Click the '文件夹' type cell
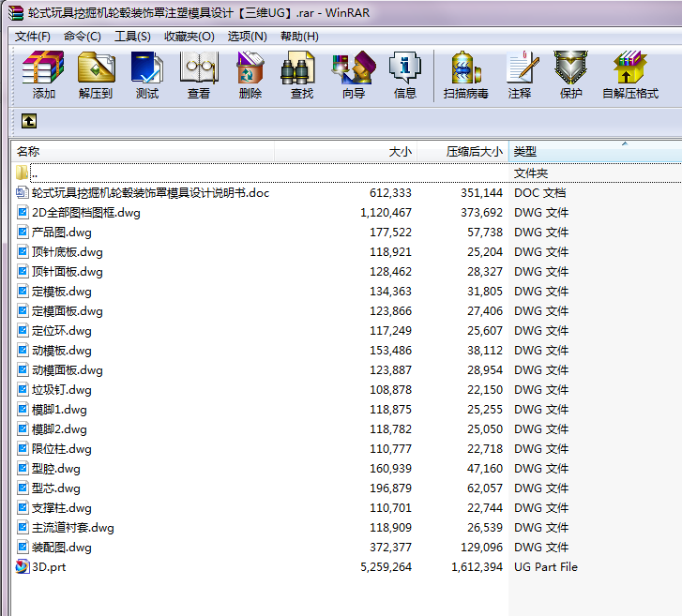Screen dimensions: 682x616 tap(531, 173)
